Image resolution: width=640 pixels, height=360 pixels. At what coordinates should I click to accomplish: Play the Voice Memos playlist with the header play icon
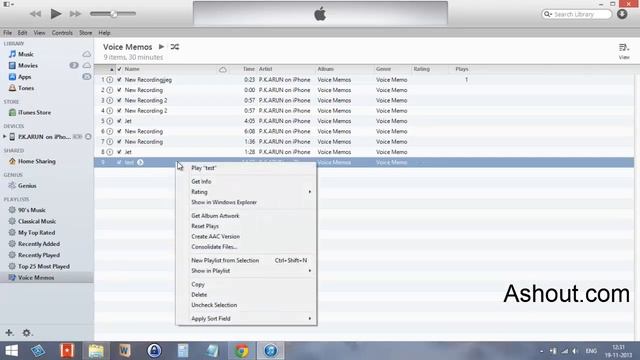[161, 47]
